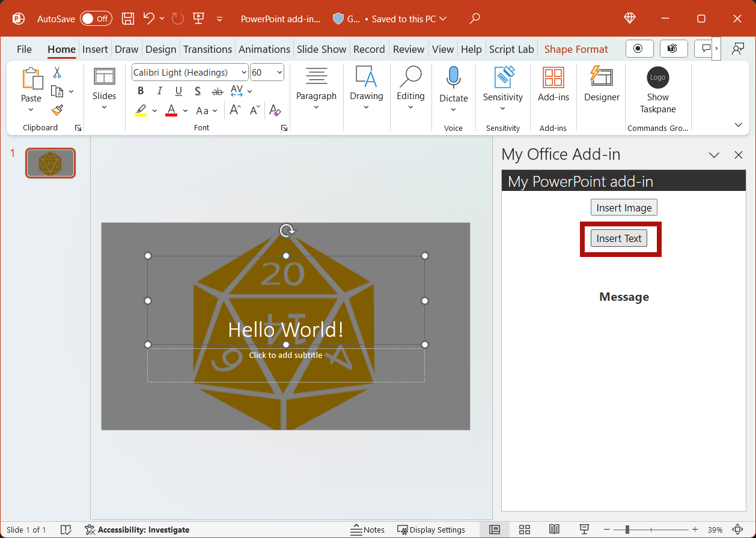Collapse the ribbon with chevron

739,125
